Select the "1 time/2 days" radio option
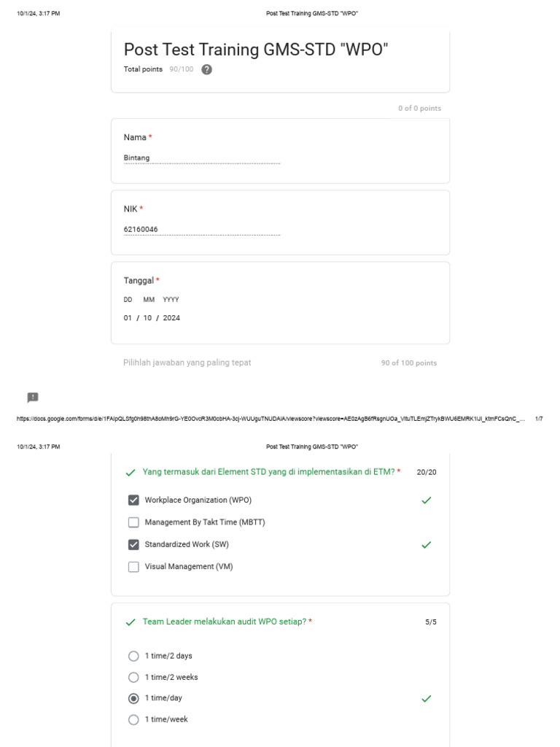 [x=133, y=656]
